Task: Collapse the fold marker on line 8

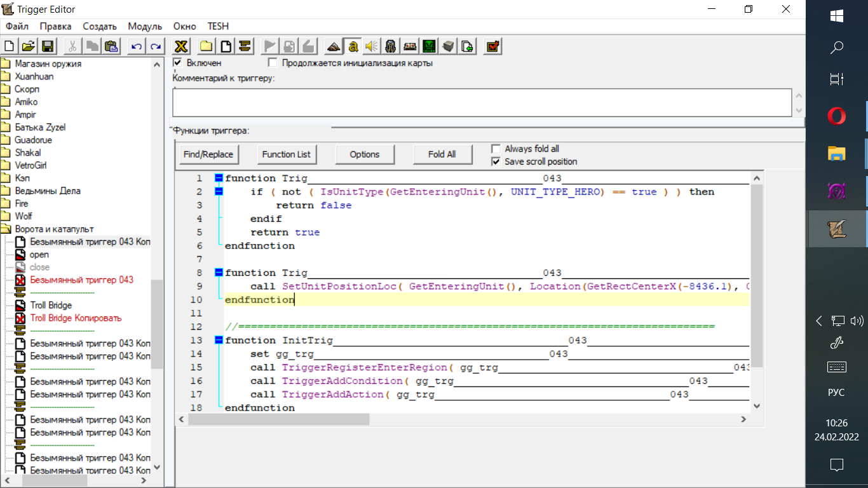Action: pos(219,273)
